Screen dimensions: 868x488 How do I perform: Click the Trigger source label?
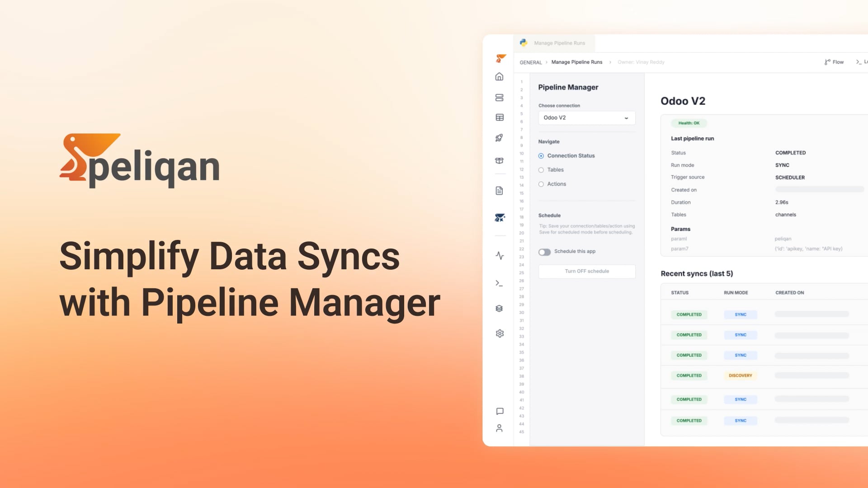point(688,178)
